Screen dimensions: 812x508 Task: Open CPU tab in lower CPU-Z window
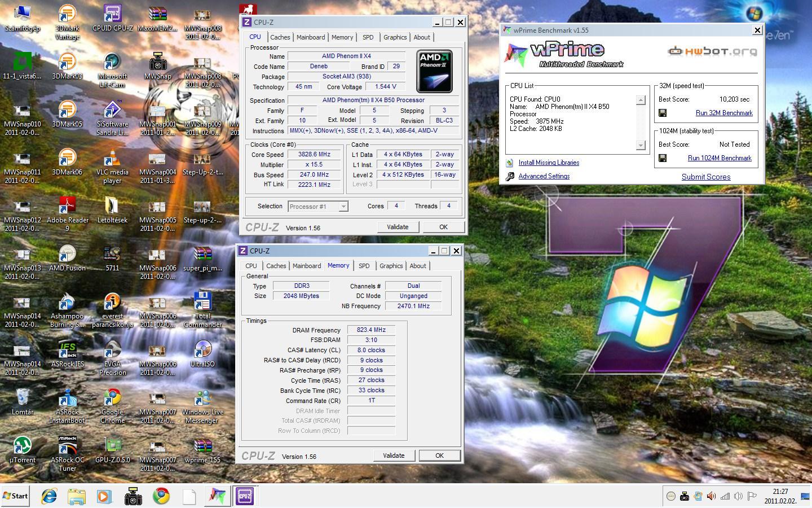251,266
